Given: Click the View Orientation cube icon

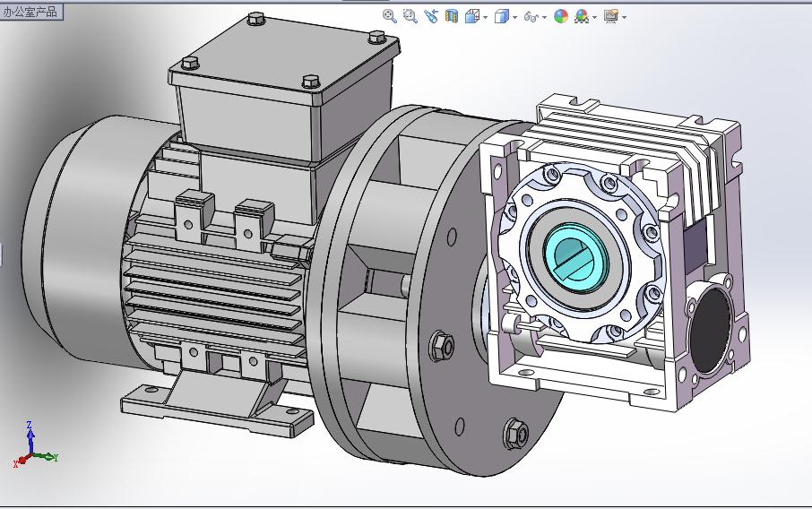Looking at the screenshot, I should 471,16.
